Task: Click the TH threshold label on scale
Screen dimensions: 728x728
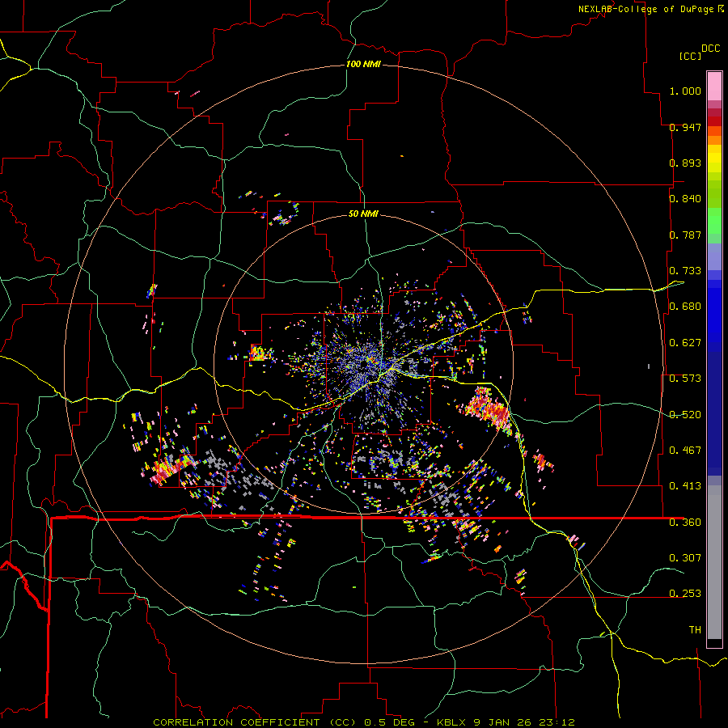Action: 695,630
